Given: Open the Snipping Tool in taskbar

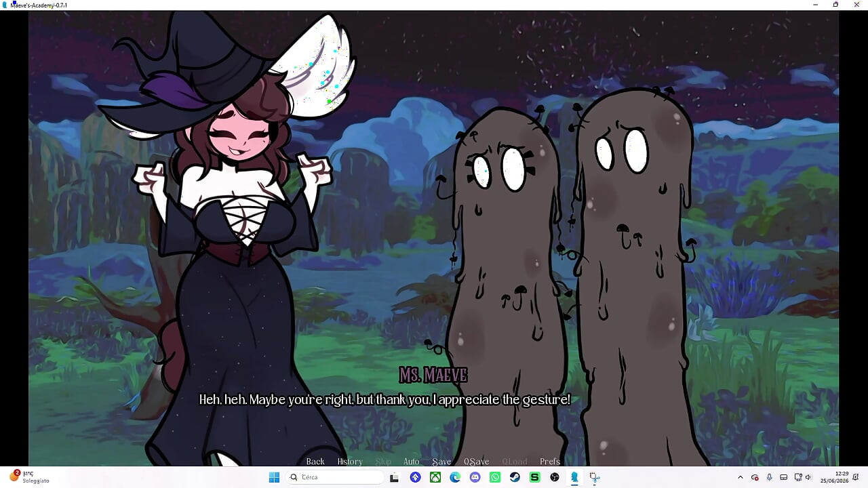Looking at the screenshot, I should click(x=594, y=477).
